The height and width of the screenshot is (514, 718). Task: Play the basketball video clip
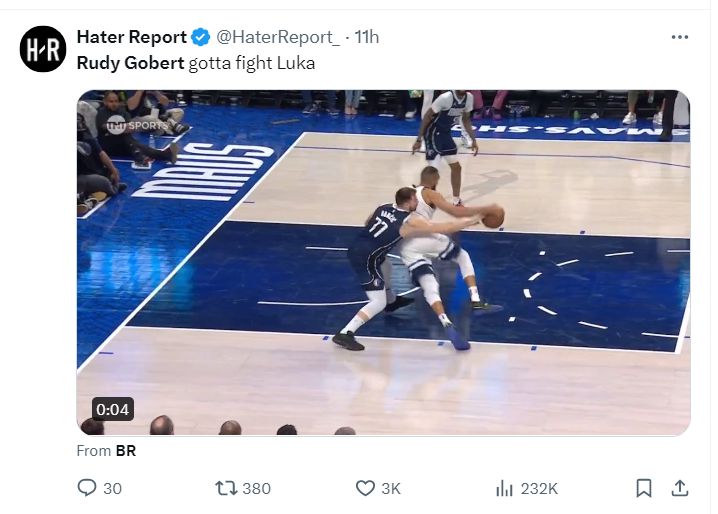[x=384, y=263]
